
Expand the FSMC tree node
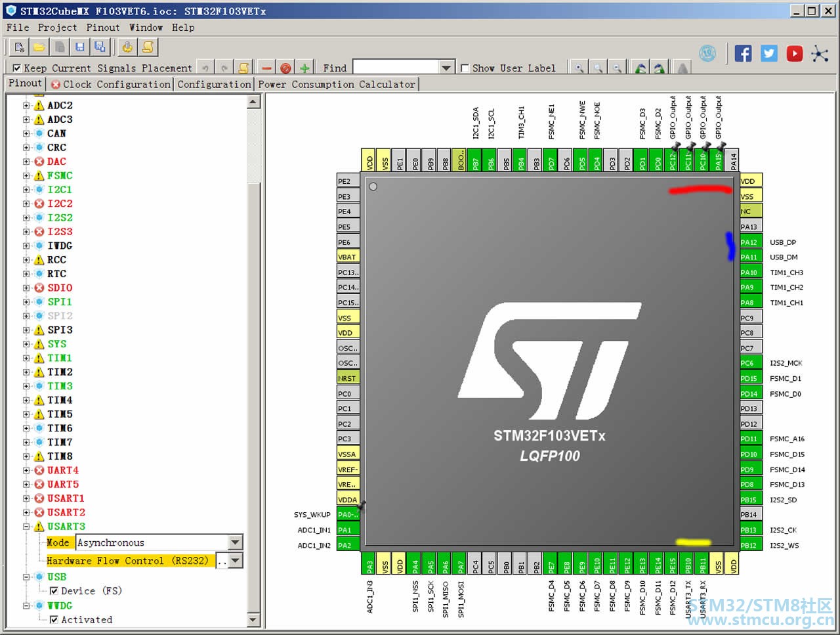click(x=26, y=175)
